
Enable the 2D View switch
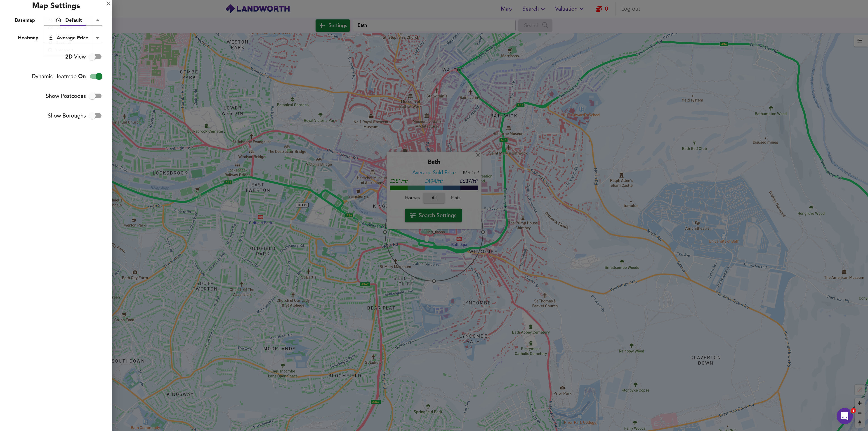click(96, 57)
